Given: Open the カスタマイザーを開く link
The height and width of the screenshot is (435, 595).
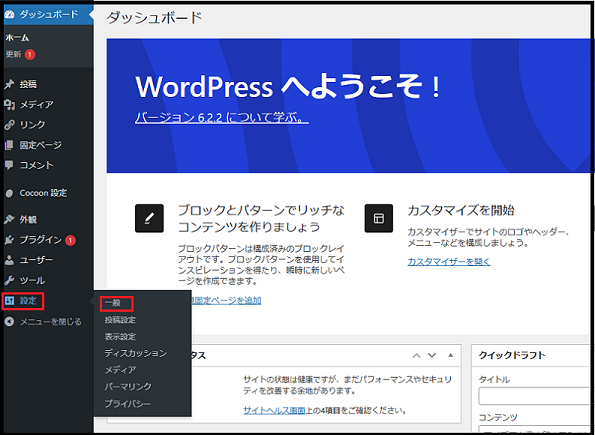Looking at the screenshot, I should pyautogui.click(x=449, y=262).
